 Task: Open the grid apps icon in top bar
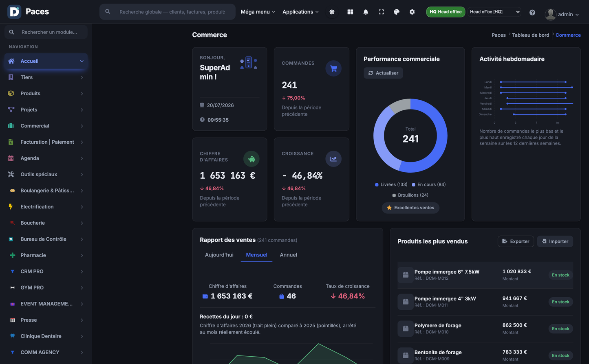pyautogui.click(x=350, y=12)
